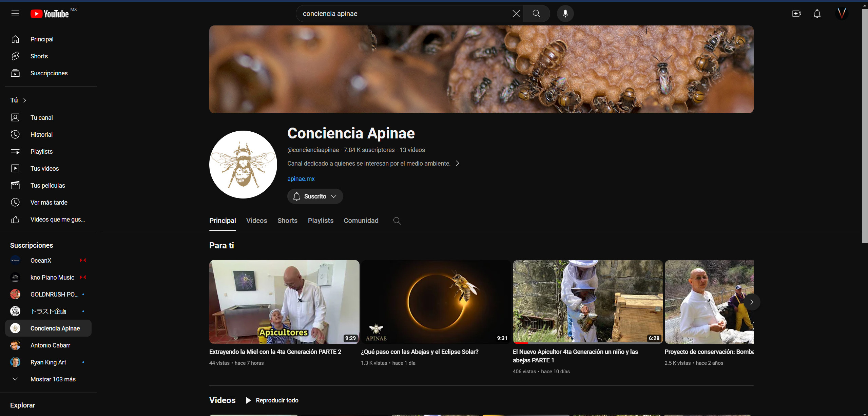Search within channel using magnifier icon
The image size is (868, 416).
[397, 221]
